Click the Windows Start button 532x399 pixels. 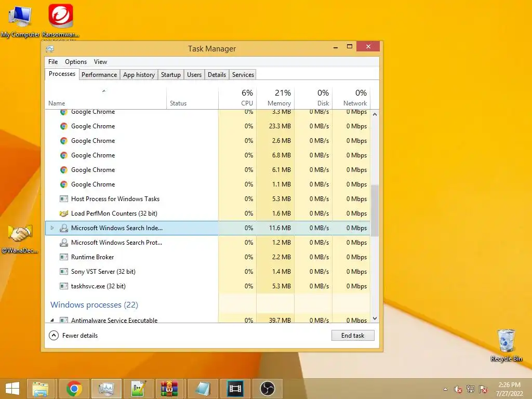(x=12, y=389)
